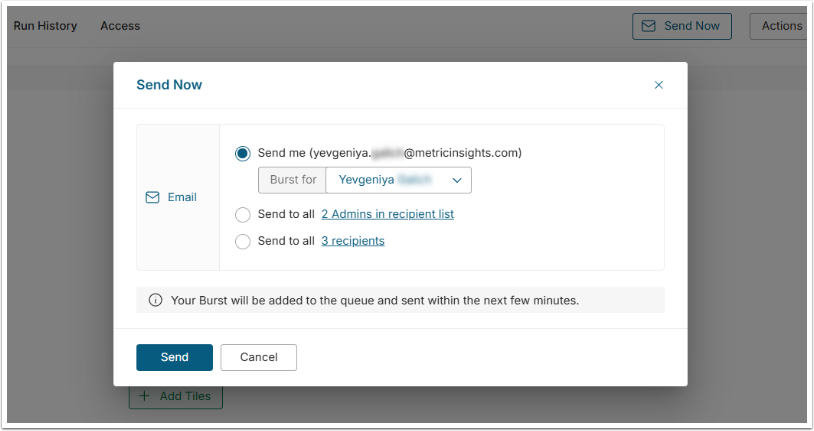Image resolution: width=814 pixels, height=431 pixels.
Task: Switch to the Run History tab
Action: (45, 26)
